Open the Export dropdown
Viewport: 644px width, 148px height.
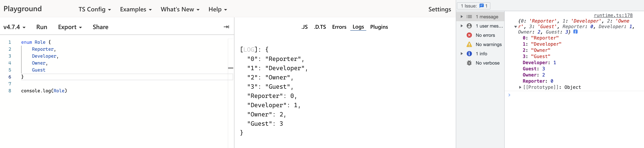pyautogui.click(x=70, y=27)
